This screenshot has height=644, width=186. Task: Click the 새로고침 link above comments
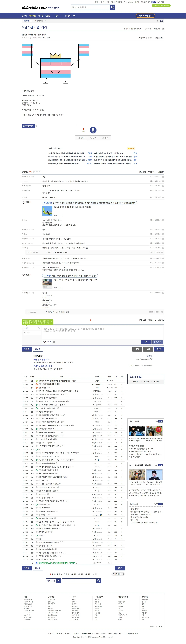coord(161,172)
